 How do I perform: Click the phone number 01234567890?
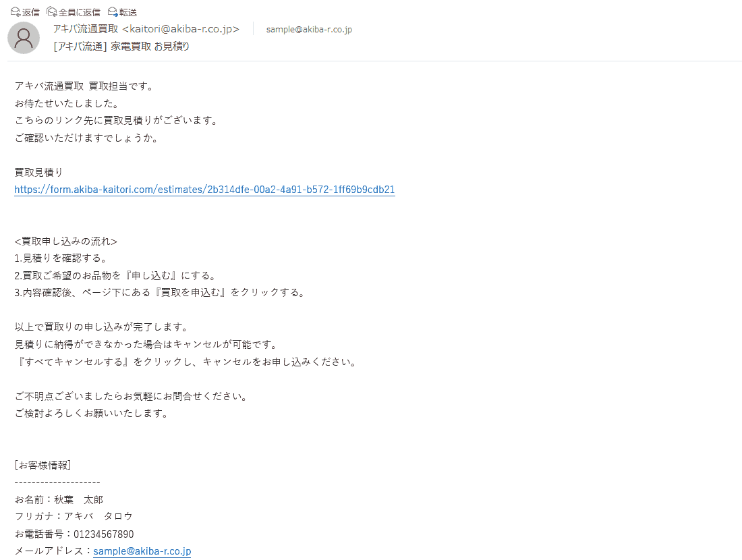(104, 534)
